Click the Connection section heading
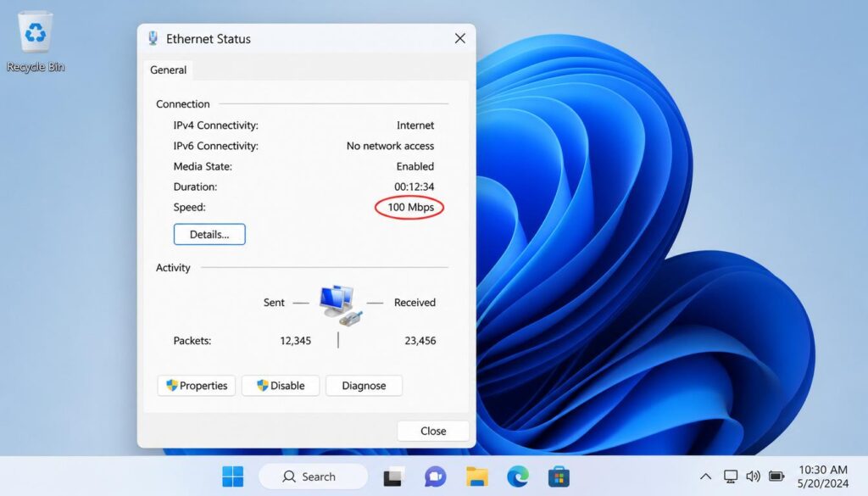 183,103
